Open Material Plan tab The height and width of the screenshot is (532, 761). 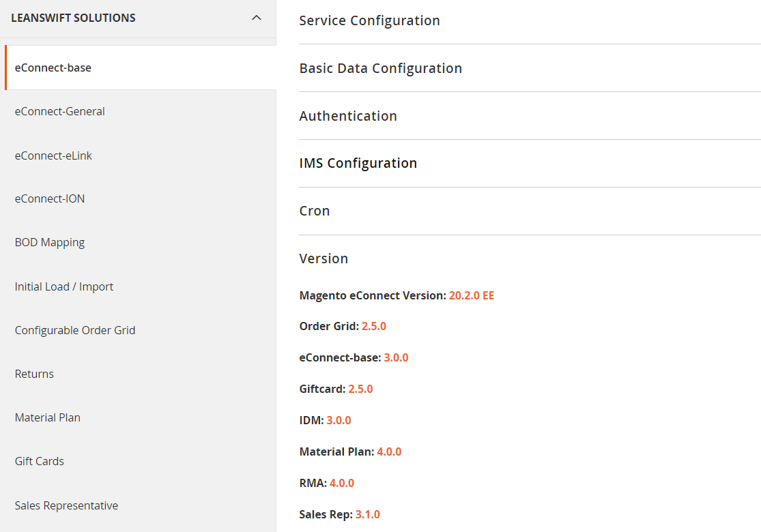48,417
